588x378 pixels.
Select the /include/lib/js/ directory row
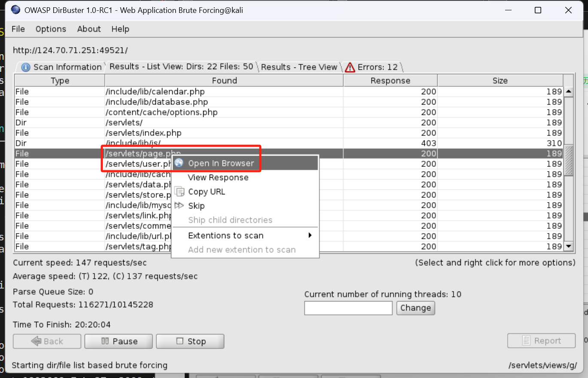pyautogui.click(x=289, y=143)
